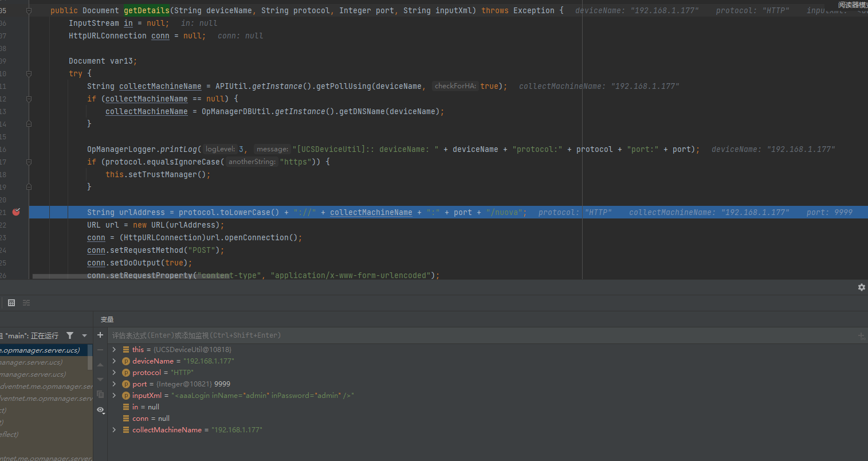Expand the protocol variable node
Screen dimensions: 868x461
pos(114,372)
